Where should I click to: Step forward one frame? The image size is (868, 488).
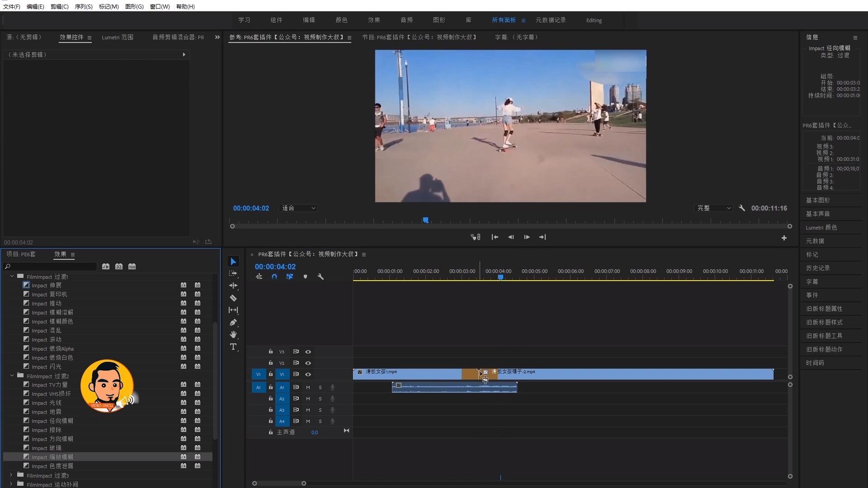click(527, 237)
